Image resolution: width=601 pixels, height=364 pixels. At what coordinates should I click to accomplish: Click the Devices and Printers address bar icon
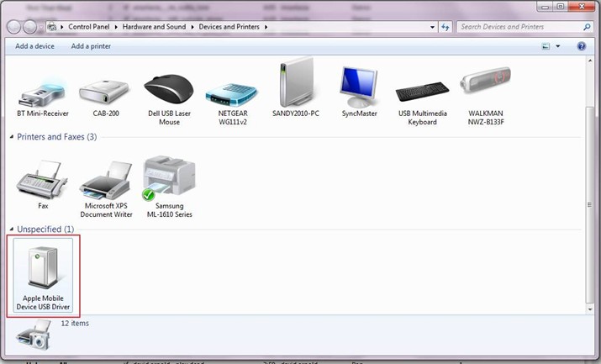coord(52,27)
